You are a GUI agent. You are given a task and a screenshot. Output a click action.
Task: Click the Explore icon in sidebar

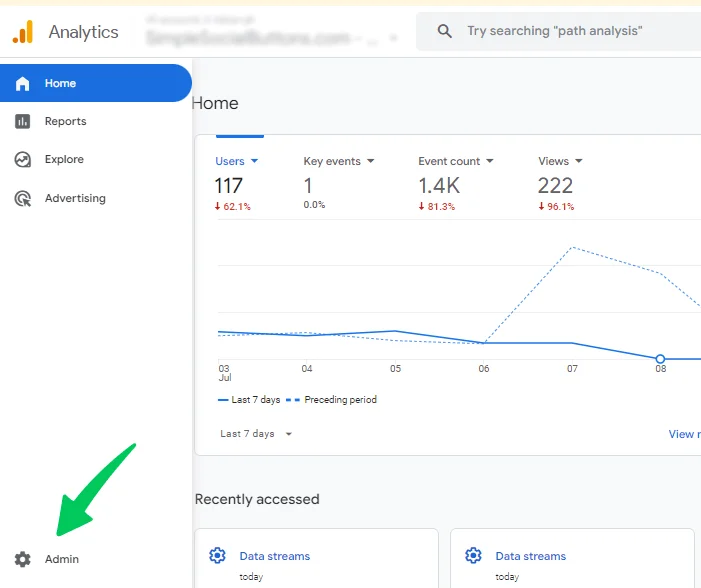coord(22,159)
